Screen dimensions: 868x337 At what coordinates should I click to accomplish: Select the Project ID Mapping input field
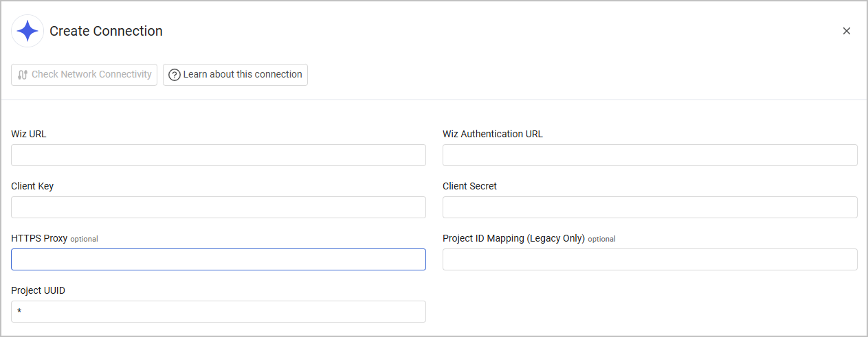[649, 259]
